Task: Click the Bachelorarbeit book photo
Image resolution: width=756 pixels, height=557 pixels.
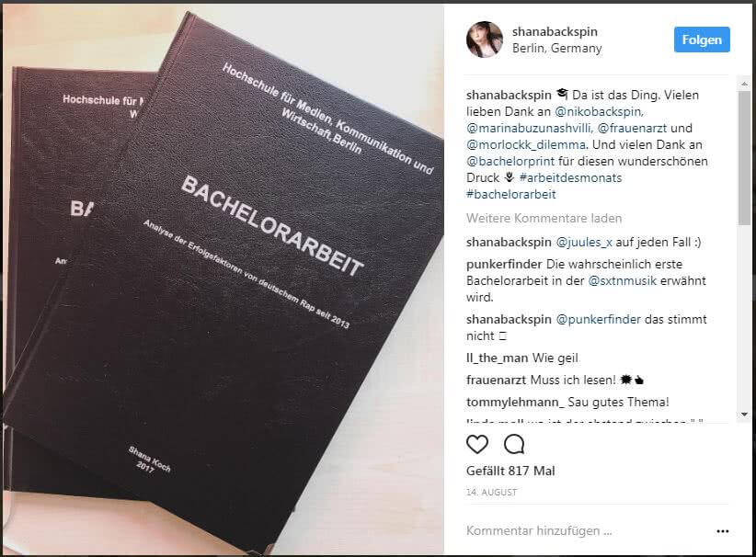Action: (x=223, y=279)
